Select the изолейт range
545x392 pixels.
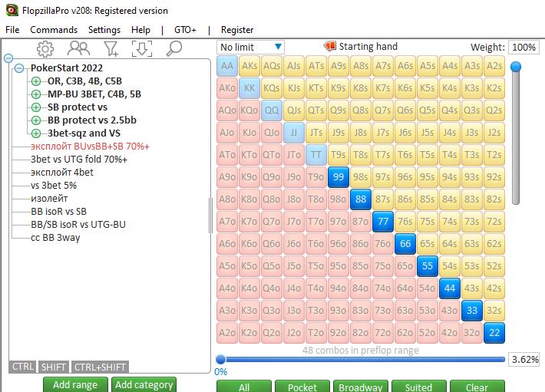point(49,199)
